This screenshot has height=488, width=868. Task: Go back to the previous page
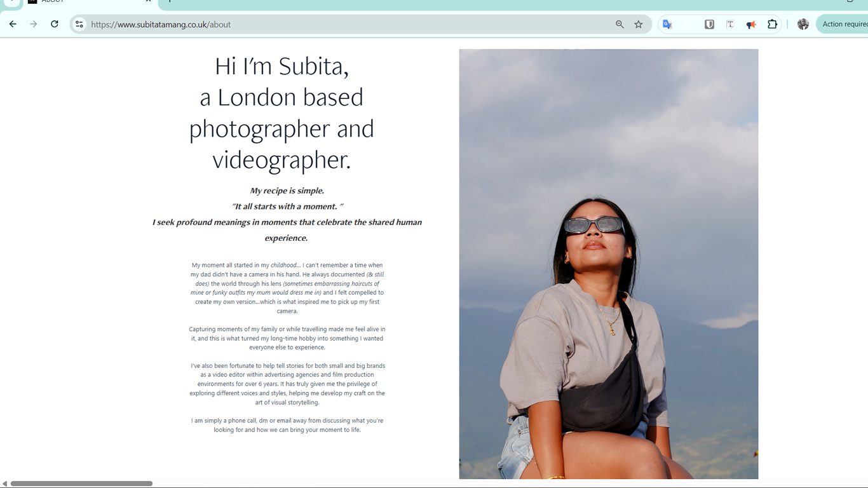(x=13, y=24)
